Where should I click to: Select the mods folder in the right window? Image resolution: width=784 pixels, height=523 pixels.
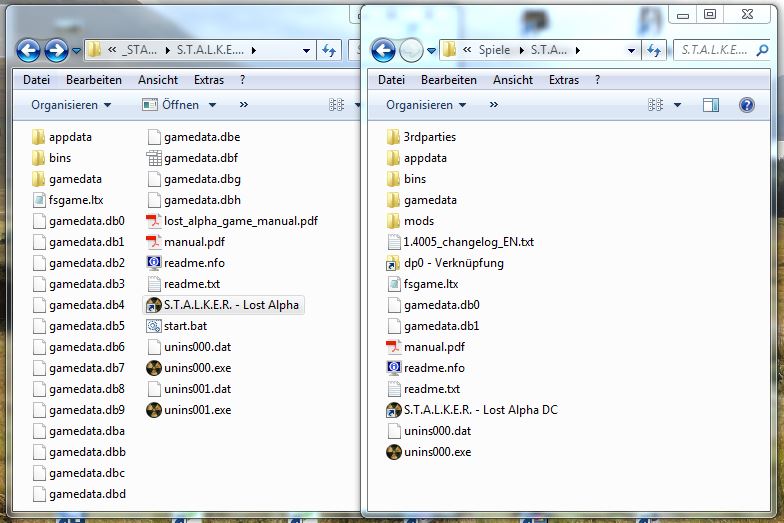[410, 221]
